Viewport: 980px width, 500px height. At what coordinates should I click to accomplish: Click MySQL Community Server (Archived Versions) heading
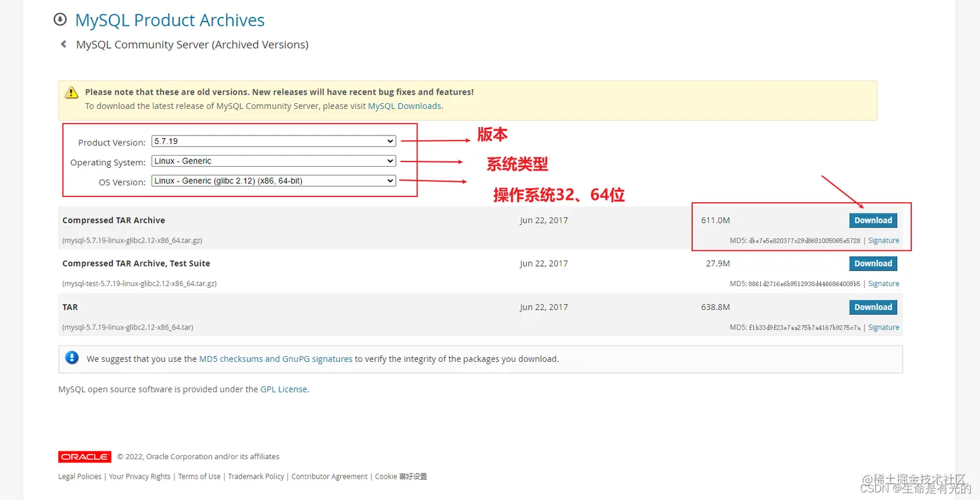[192, 45]
